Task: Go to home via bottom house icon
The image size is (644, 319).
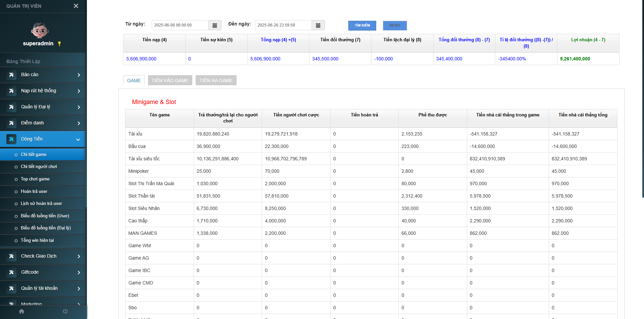Action: (x=22, y=311)
